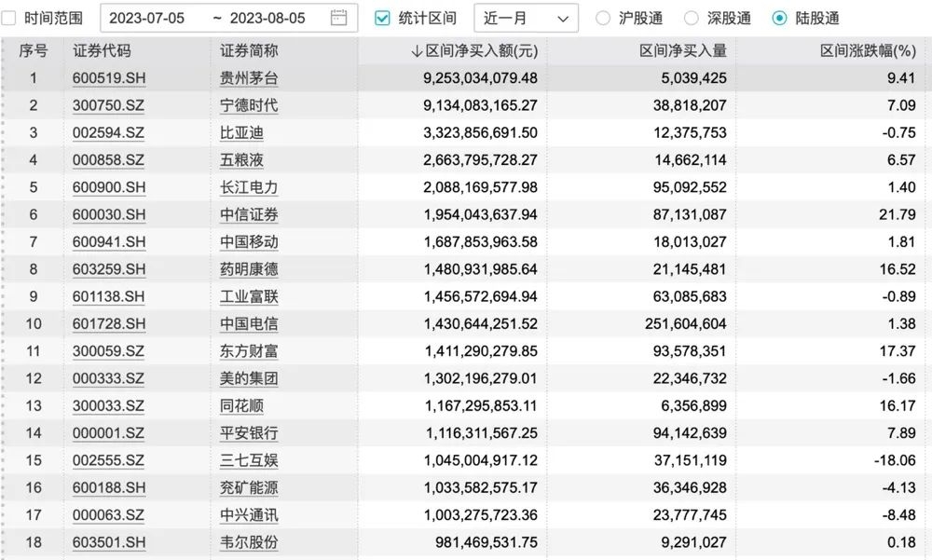Click the start date 2023-07-05 field
The height and width of the screenshot is (560, 932).
(147, 19)
